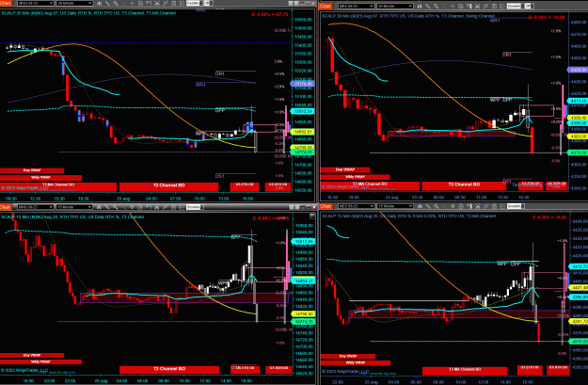Zoom in on the top-left NQ chart
Viewport: 588px width, 385px height.
click(116, 3)
